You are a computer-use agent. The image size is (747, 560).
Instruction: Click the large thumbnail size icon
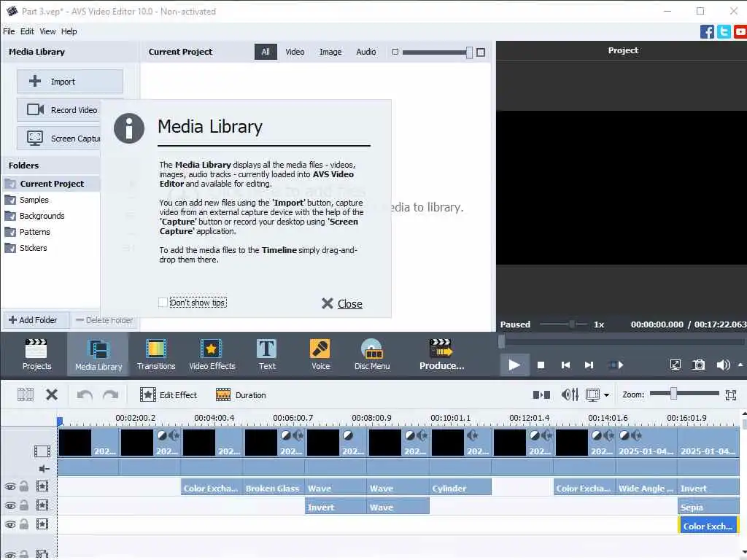tap(481, 52)
